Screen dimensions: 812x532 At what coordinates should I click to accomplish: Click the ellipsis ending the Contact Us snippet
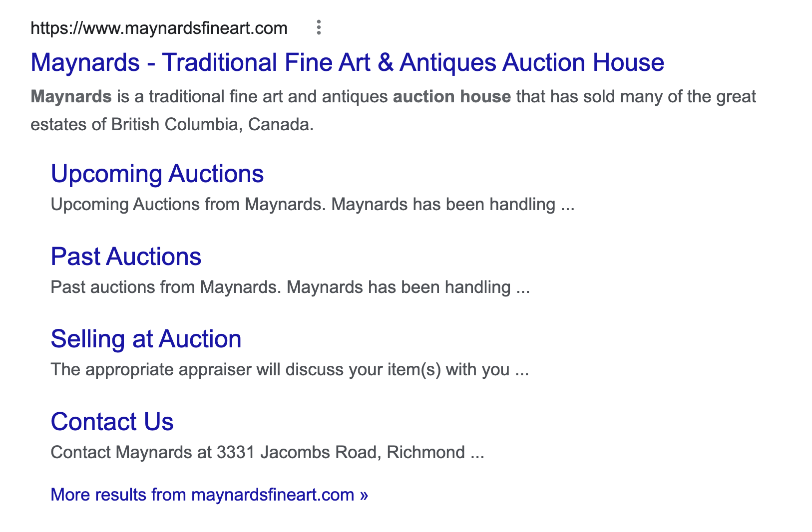[477, 453]
